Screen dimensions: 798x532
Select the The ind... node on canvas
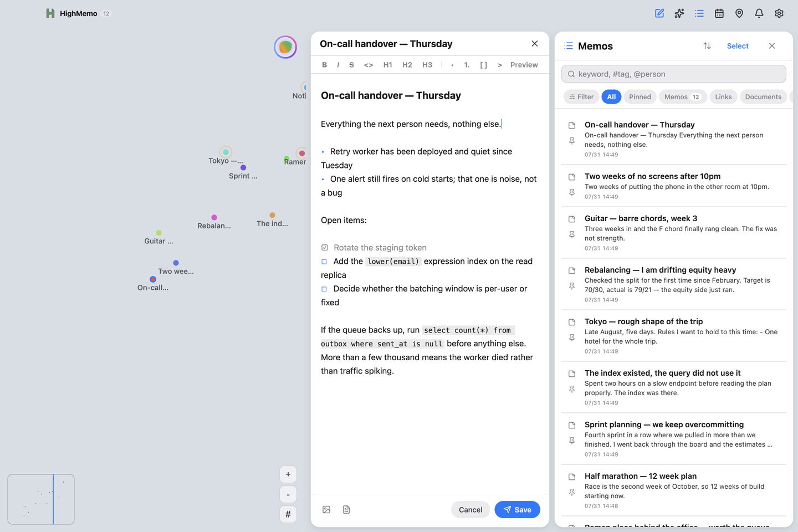click(272, 215)
